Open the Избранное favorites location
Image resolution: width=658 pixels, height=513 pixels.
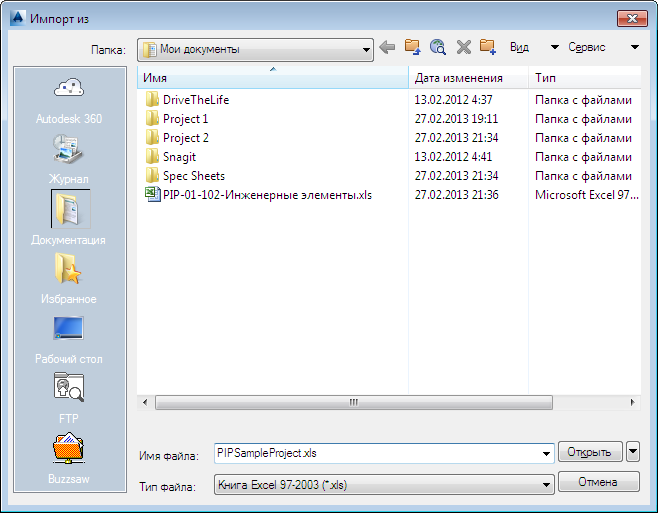69,278
